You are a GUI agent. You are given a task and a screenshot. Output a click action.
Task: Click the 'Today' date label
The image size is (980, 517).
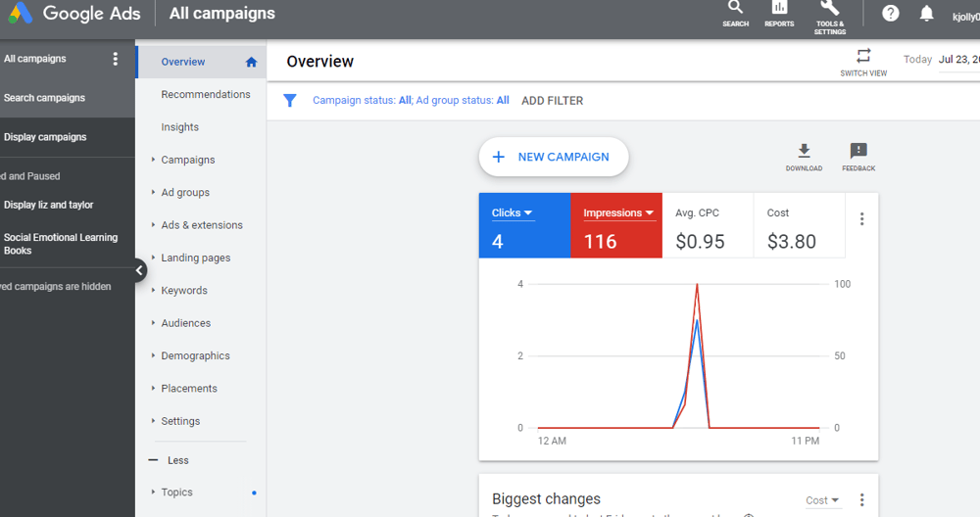917,60
